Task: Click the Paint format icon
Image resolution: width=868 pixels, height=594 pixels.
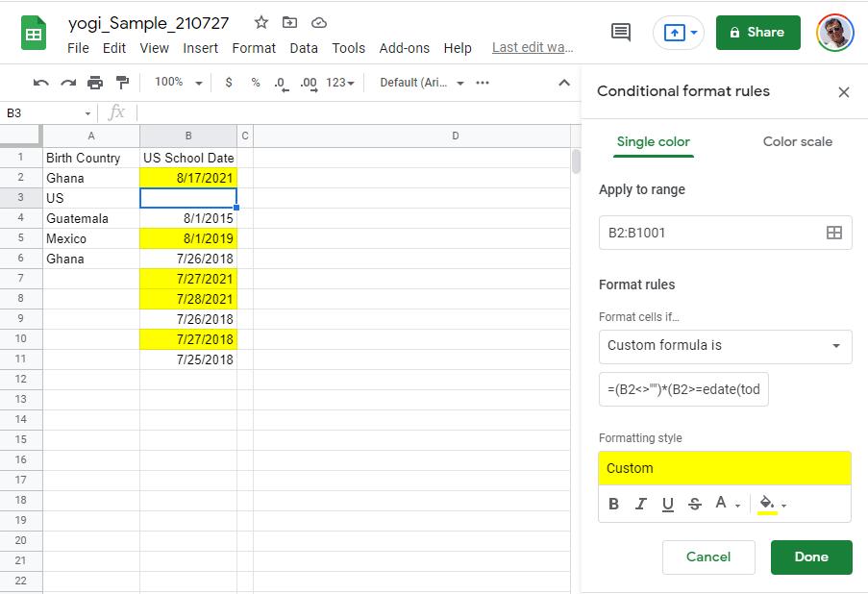Action: point(121,83)
